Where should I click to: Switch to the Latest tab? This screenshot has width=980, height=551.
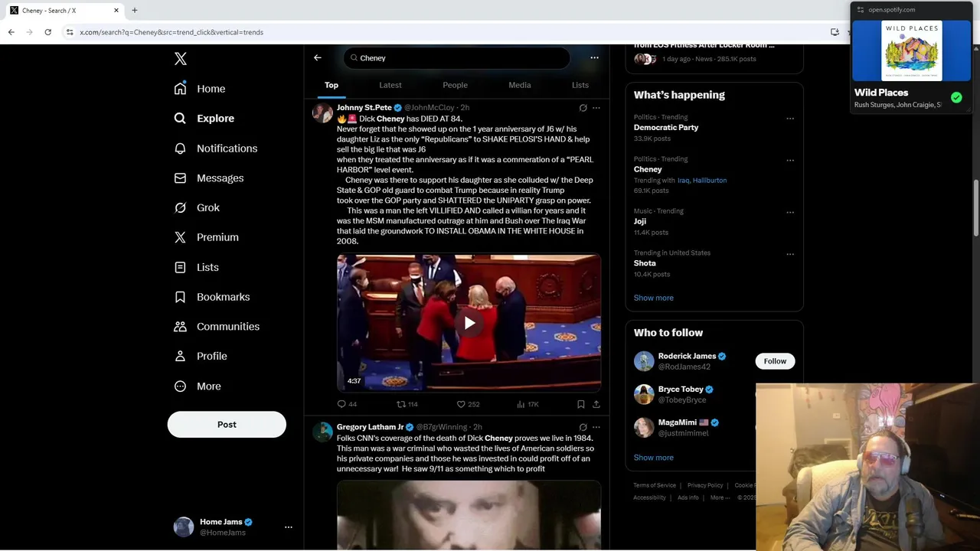tap(390, 85)
